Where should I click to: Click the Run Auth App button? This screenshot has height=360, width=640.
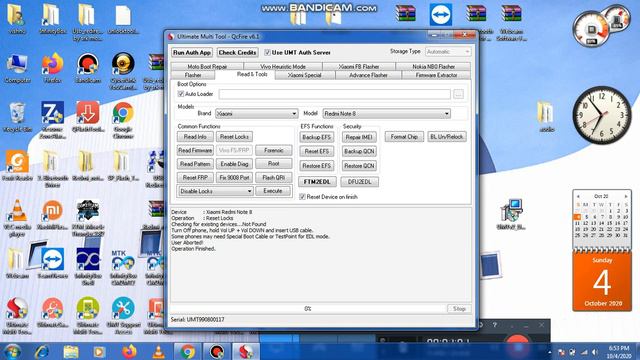192,52
